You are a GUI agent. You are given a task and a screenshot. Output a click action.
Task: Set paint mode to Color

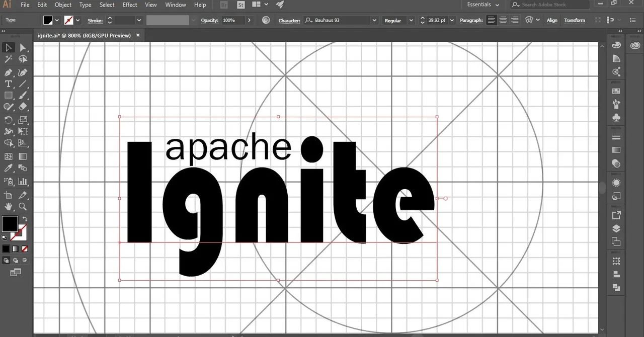(6, 248)
